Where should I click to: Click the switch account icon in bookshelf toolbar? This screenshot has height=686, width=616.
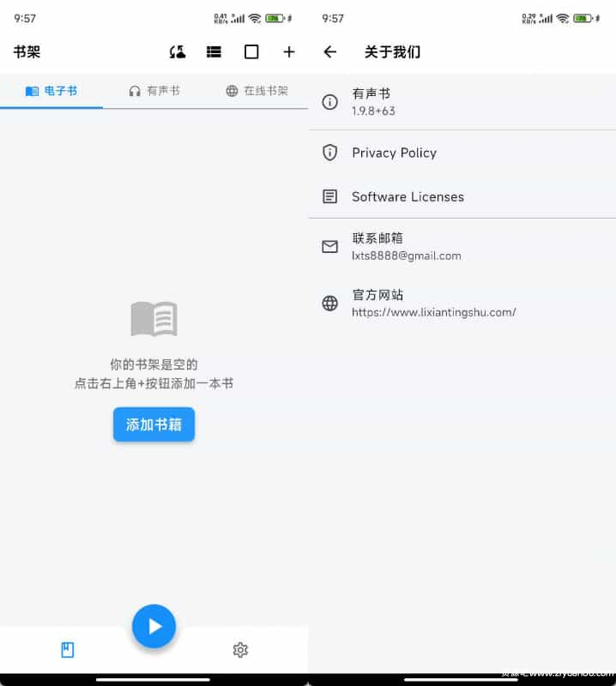pos(178,52)
